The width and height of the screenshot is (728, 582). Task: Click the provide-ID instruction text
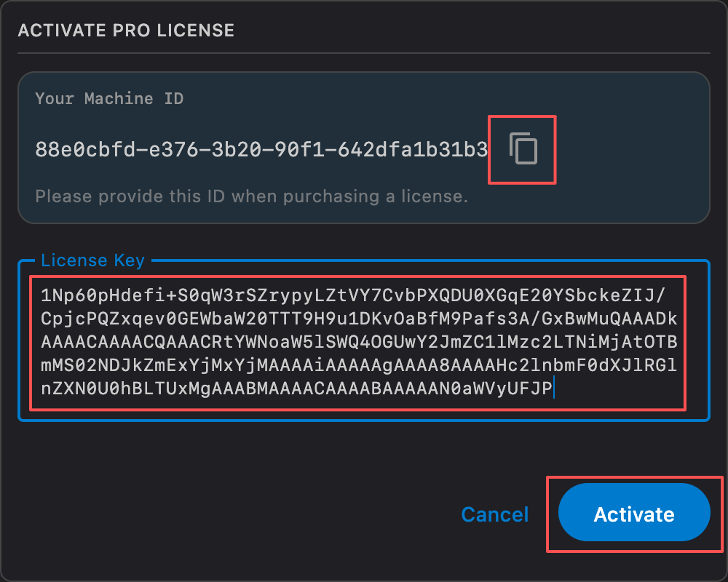(251, 196)
